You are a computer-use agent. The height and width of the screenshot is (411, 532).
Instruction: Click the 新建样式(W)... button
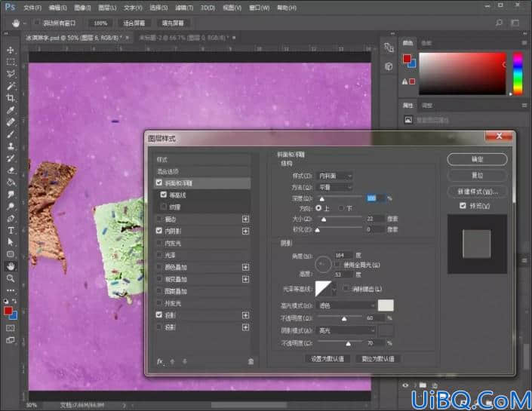[x=477, y=192]
